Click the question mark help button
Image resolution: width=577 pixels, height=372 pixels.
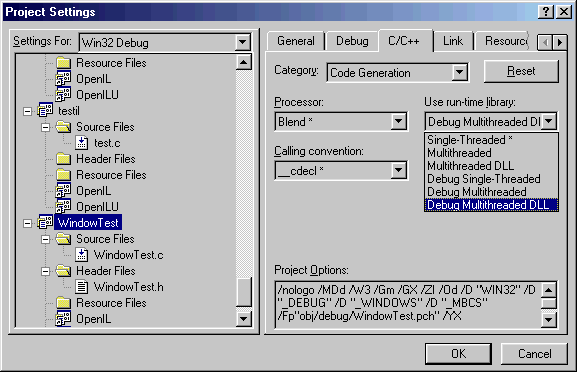[x=546, y=12]
